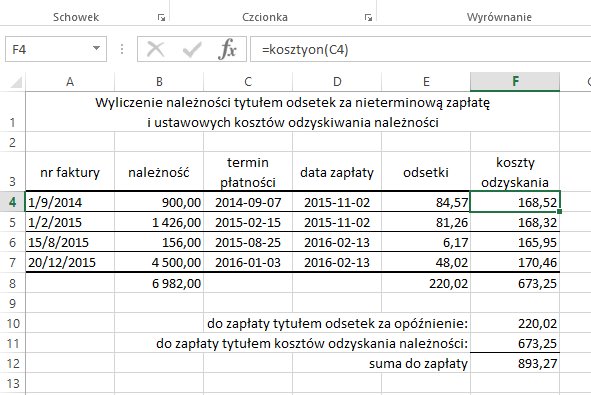Select row 10 header
The image size is (591, 395).
pos(12,323)
